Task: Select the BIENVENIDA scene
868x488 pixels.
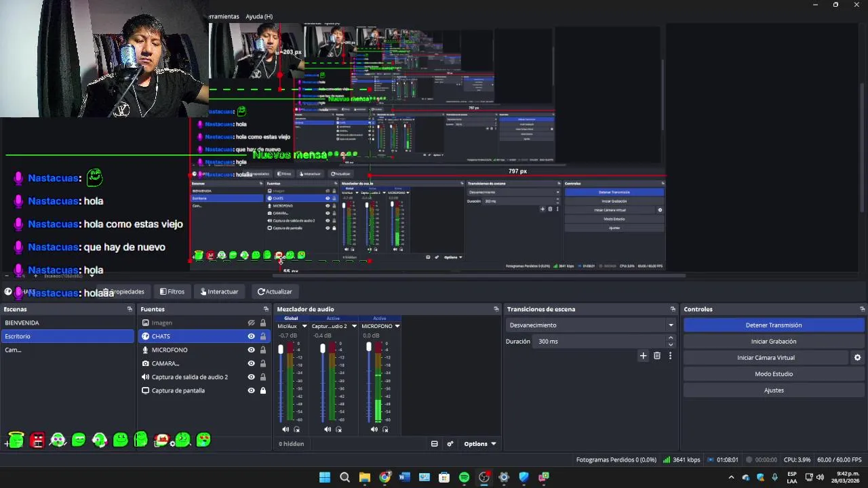Action: coord(67,323)
